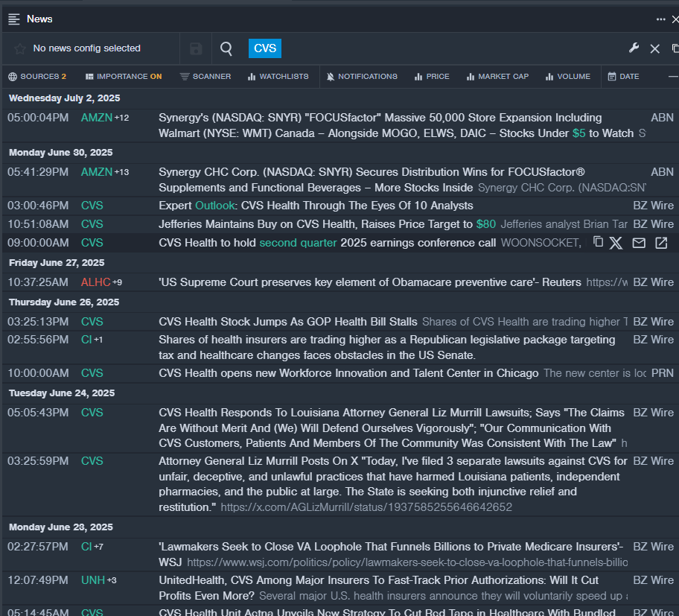This screenshot has width=679, height=616.
Task: Open the Volume filter
Action: (568, 77)
